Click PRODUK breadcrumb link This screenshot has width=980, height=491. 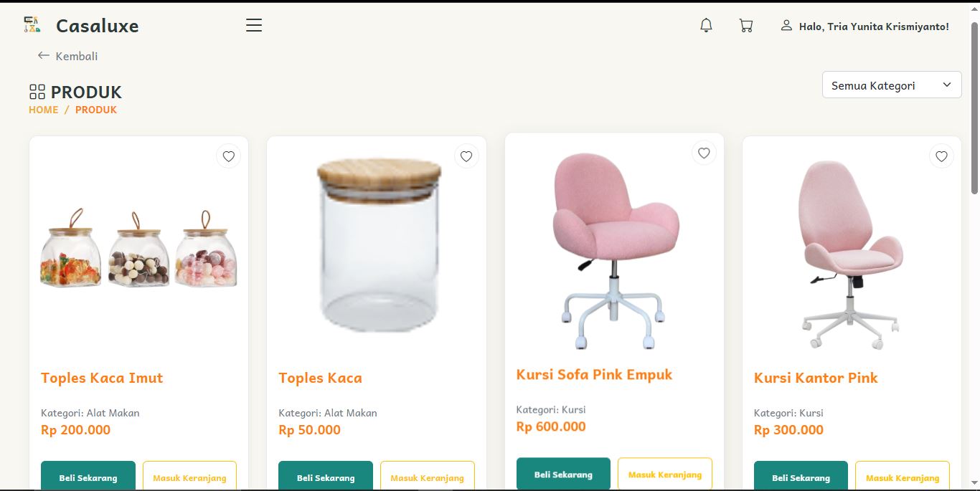(x=96, y=110)
